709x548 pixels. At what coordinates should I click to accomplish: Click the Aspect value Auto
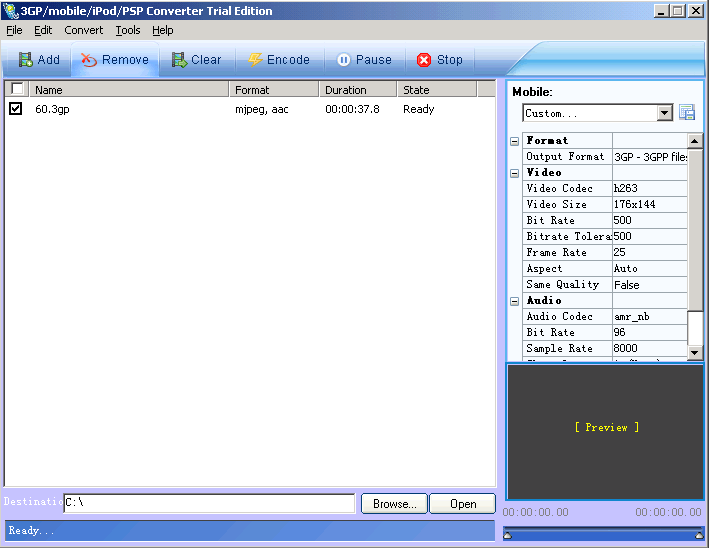point(650,269)
